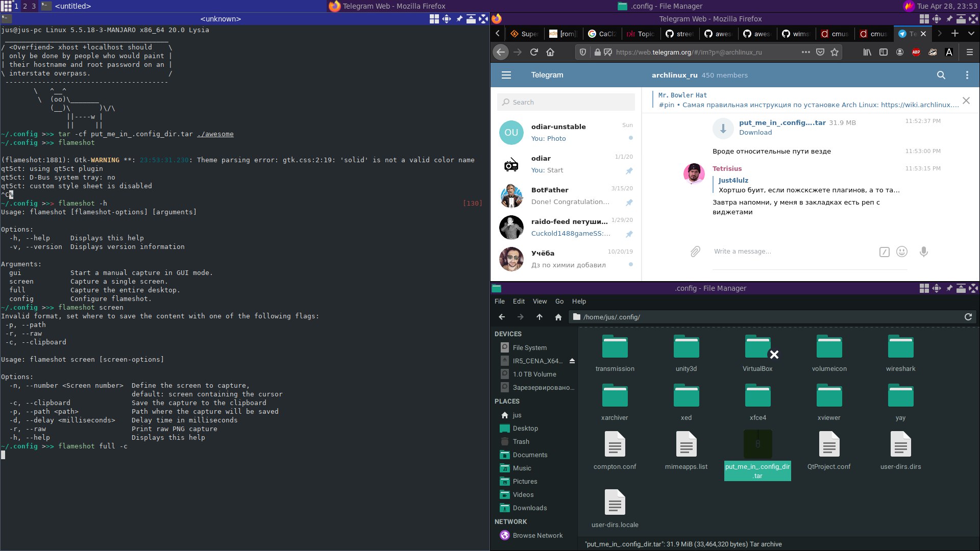Select the transmission folder
Image resolution: width=980 pixels, height=551 pixels.
click(x=615, y=353)
